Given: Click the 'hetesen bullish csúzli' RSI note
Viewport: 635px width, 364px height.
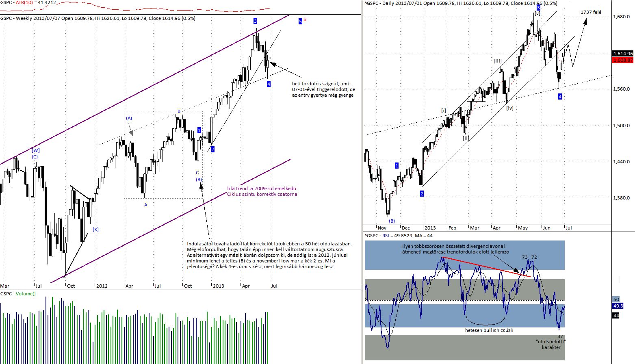Looking at the screenshot, I should pos(489,330).
